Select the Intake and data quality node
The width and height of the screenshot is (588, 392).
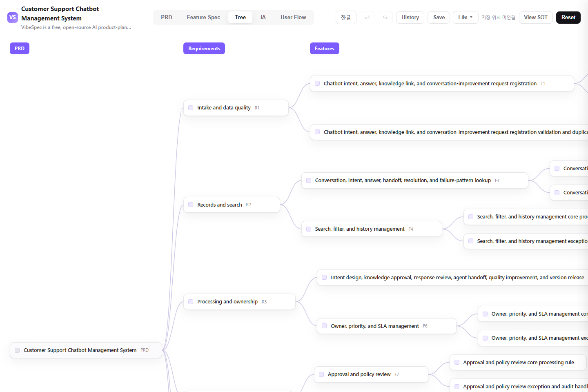tap(236, 108)
